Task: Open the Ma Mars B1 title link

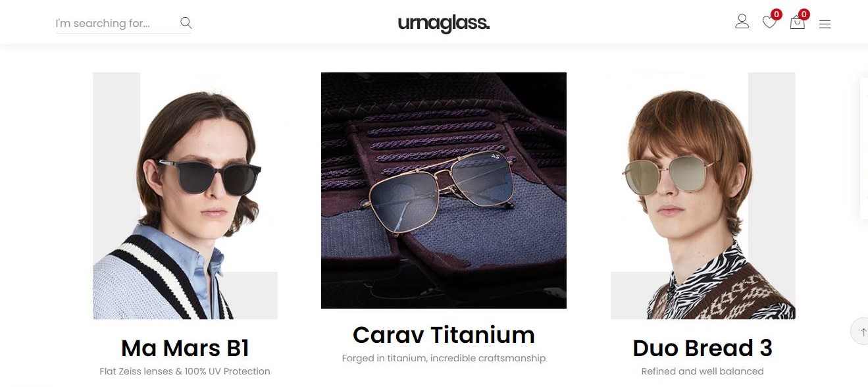Action: (185, 348)
